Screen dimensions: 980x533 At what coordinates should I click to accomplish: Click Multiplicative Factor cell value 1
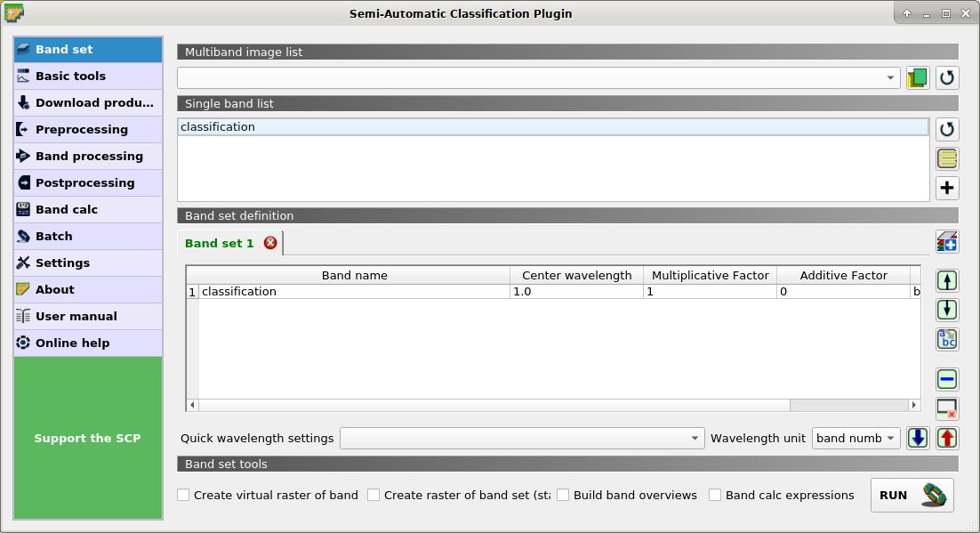[x=710, y=292]
